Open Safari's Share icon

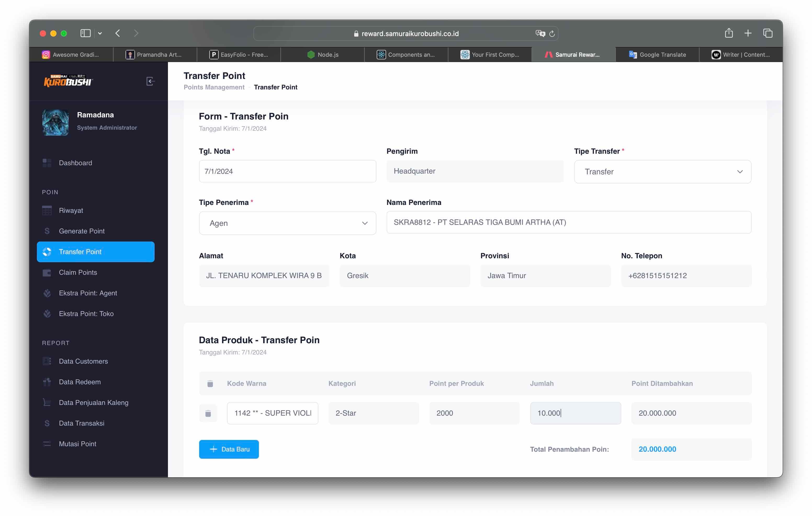pyautogui.click(x=729, y=33)
